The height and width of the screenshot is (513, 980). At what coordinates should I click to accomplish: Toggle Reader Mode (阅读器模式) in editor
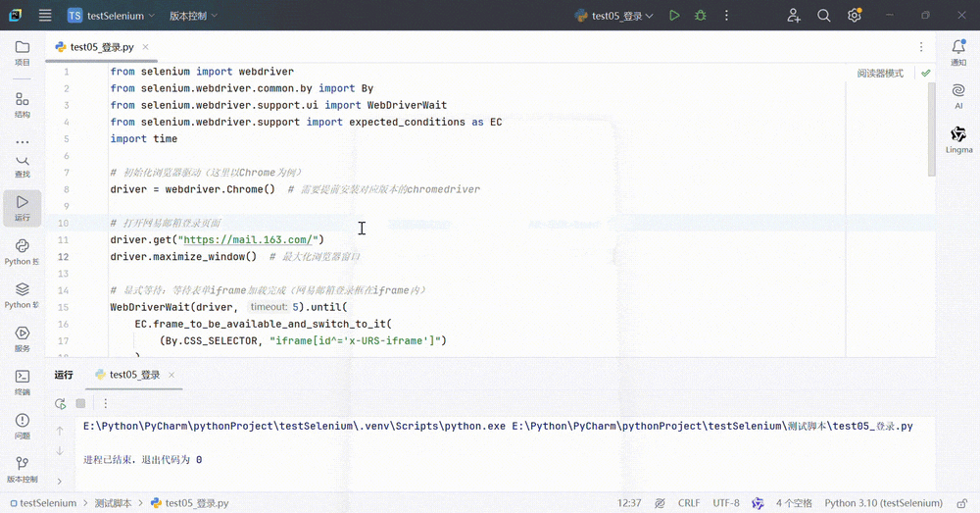[880, 73]
